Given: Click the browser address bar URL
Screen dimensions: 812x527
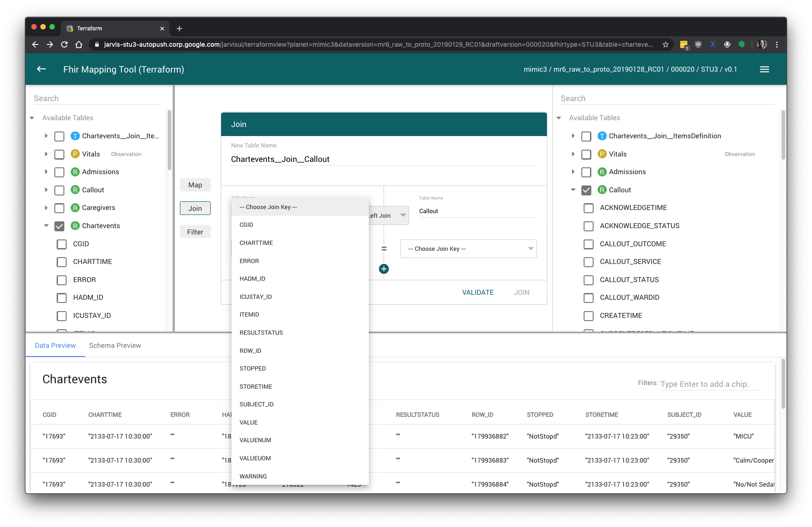Looking at the screenshot, I should pyautogui.click(x=378, y=44).
